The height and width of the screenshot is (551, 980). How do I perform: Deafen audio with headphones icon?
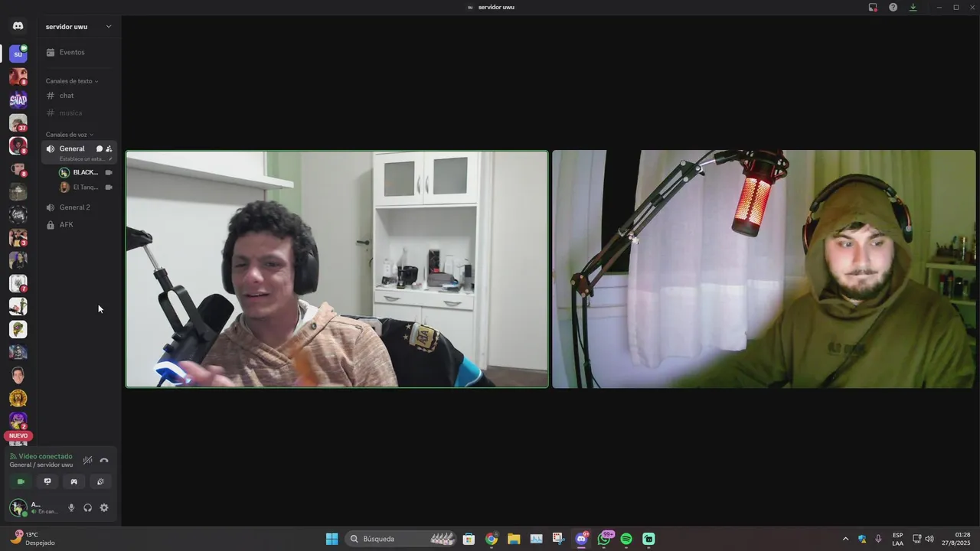point(88,507)
